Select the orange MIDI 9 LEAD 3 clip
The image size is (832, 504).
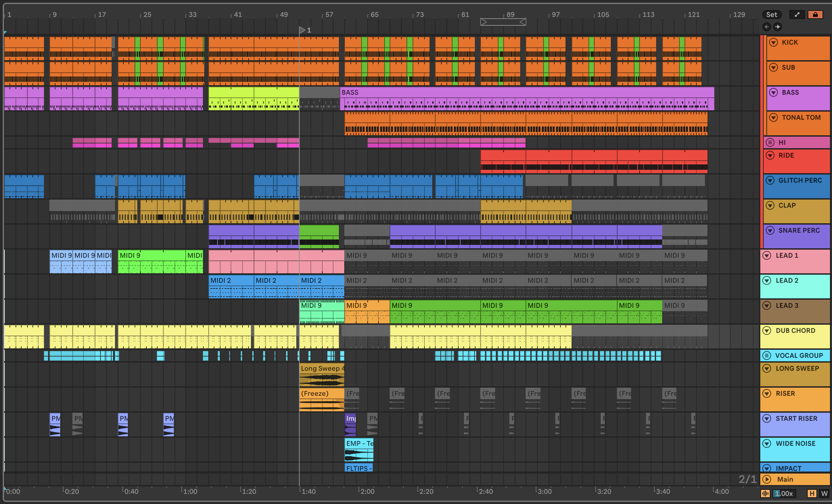(367, 312)
